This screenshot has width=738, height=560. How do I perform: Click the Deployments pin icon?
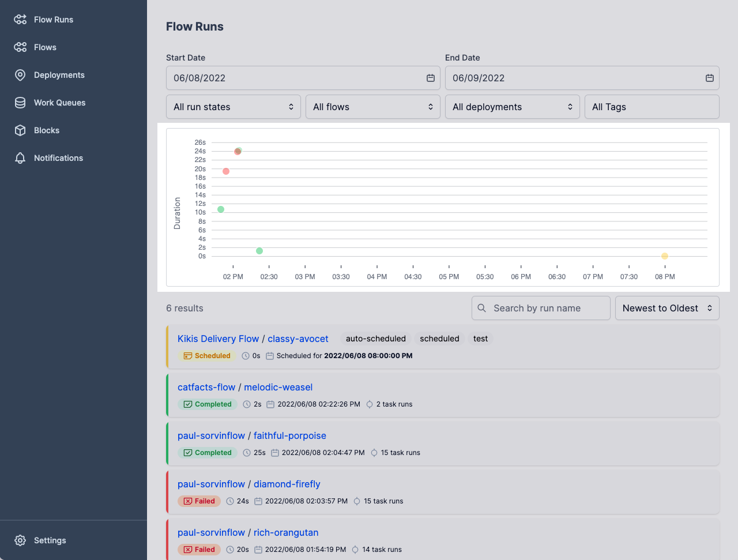point(20,75)
